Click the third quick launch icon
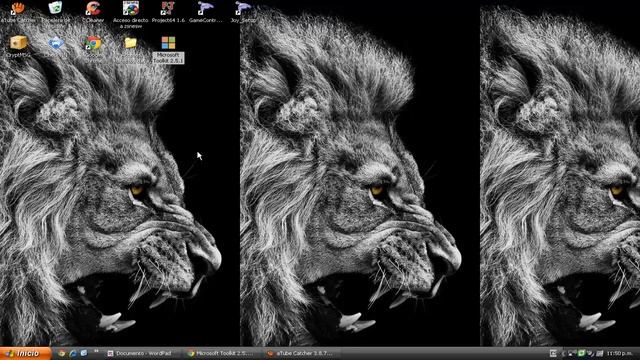Image resolution: width=640 pixels, height=360 pixels. (x=84, y=353)
